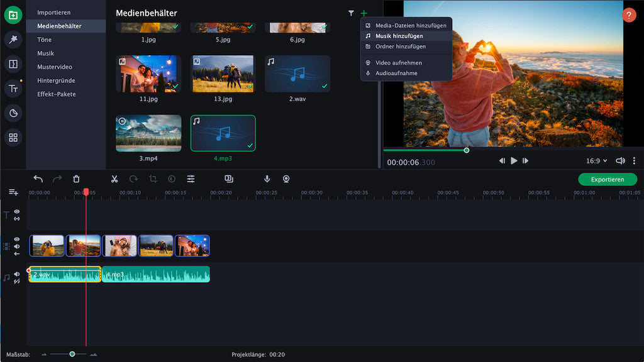Click the Exportieren button

point(607,179)
